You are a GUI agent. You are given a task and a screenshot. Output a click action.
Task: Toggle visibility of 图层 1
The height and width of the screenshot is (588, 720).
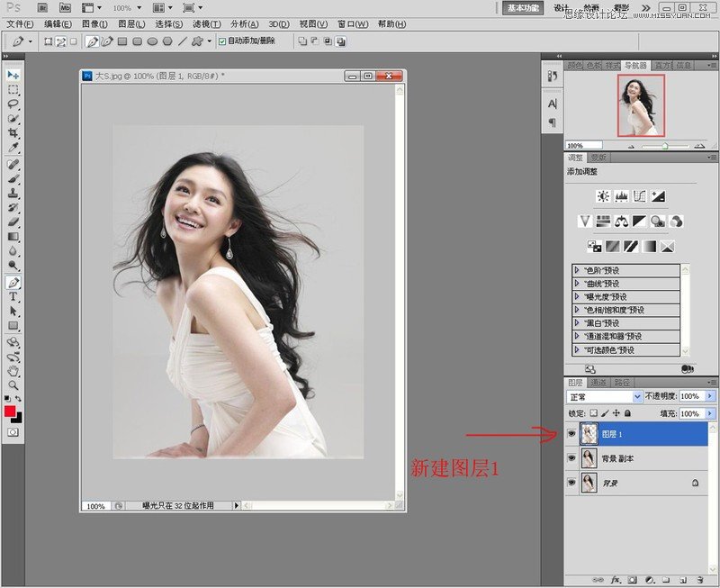point(571,431)
